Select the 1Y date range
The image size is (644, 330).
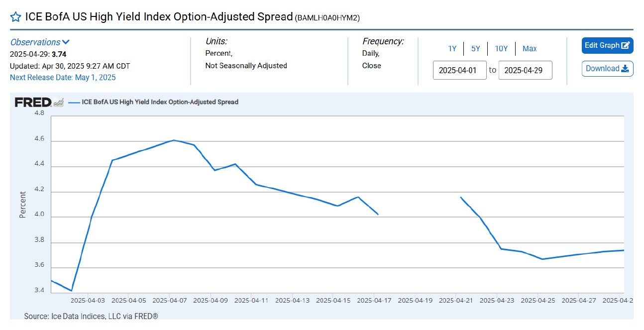(452, 48)
